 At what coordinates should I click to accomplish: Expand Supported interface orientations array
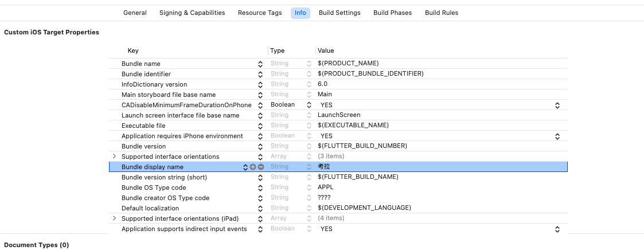(114, 157)
